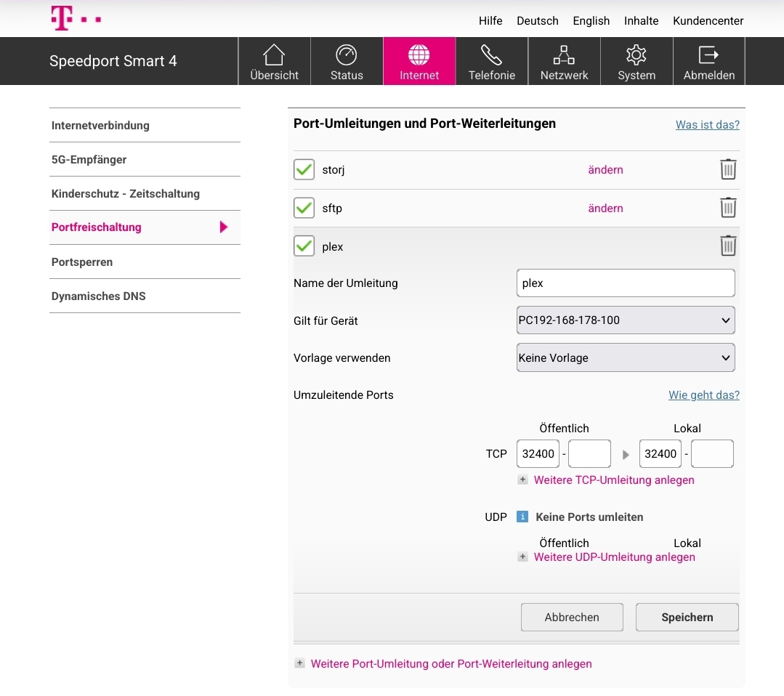Toggle the sftp checkbox
Viewport: 784px width, 696px height.
(x=304, y=208)
